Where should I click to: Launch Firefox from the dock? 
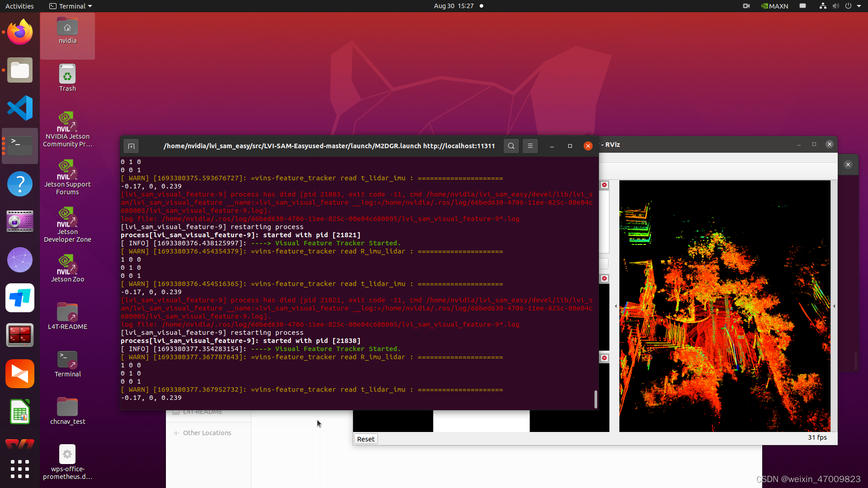(19, 32)
